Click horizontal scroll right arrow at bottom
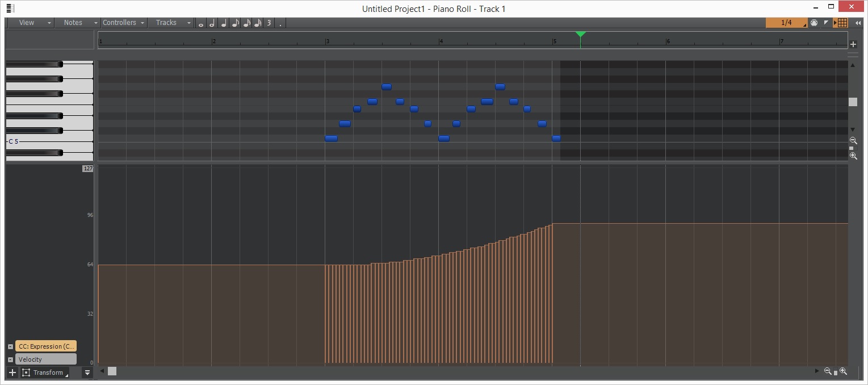Image resolution: width=868 pixels, height=385 pixels. click(x=817, y=371)
